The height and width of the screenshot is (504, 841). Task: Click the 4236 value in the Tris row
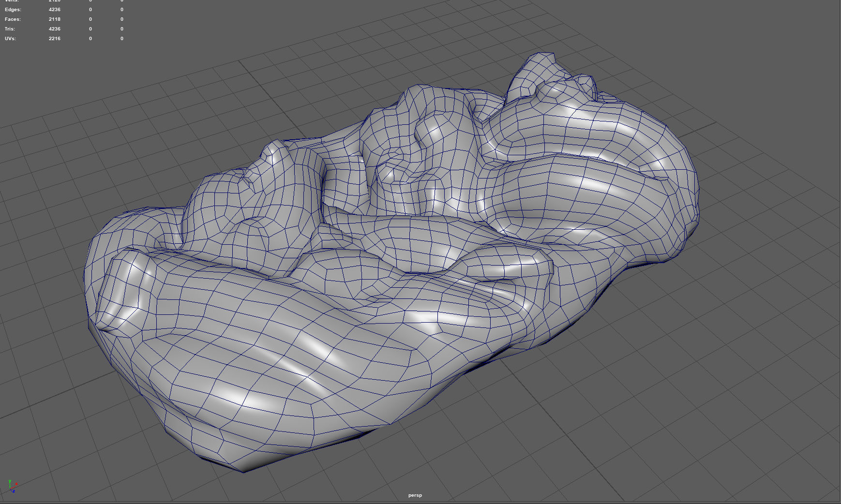pyautogui.click(x=55, y=29)
